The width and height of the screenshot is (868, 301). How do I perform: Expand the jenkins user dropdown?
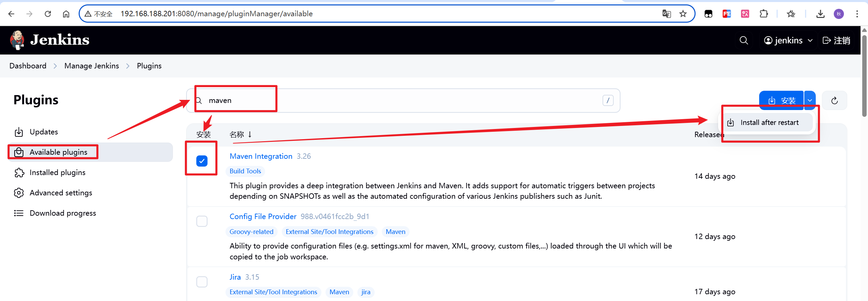pos(788,40)
